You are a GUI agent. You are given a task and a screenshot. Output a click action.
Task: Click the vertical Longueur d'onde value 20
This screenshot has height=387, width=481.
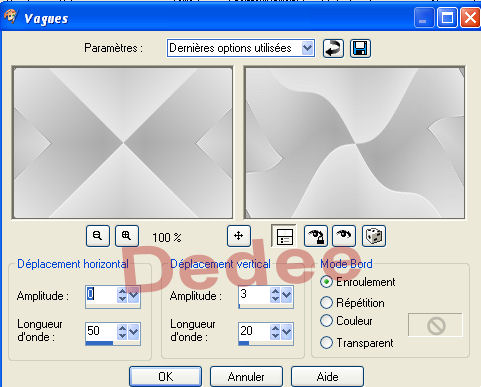246,331
